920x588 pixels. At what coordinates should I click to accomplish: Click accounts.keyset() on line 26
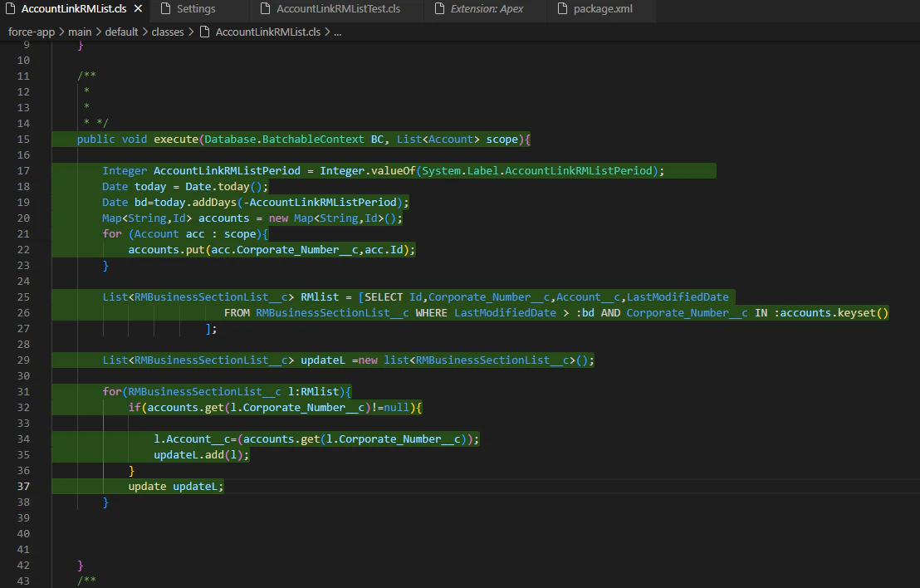pyautogui.click(x=834, y=313)
